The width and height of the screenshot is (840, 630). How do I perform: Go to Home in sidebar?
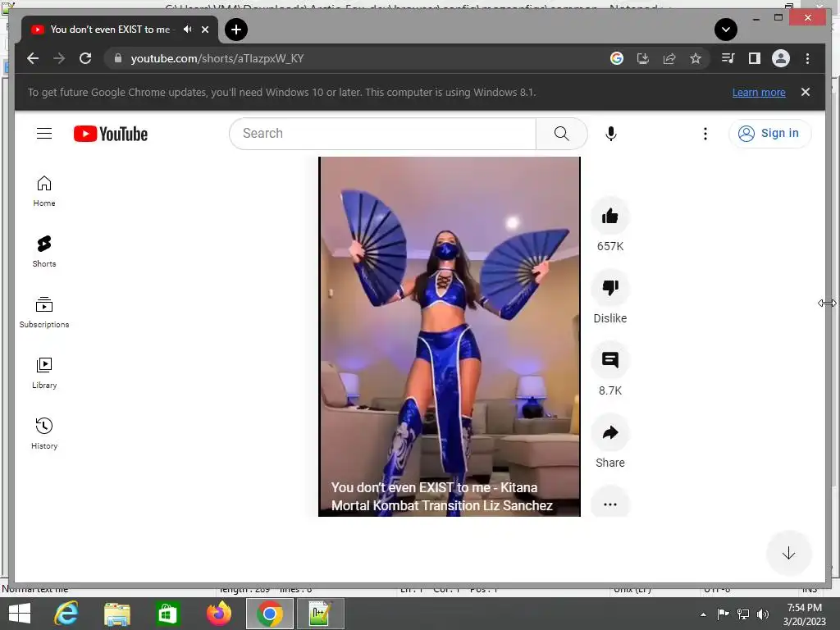pos(44,191)
